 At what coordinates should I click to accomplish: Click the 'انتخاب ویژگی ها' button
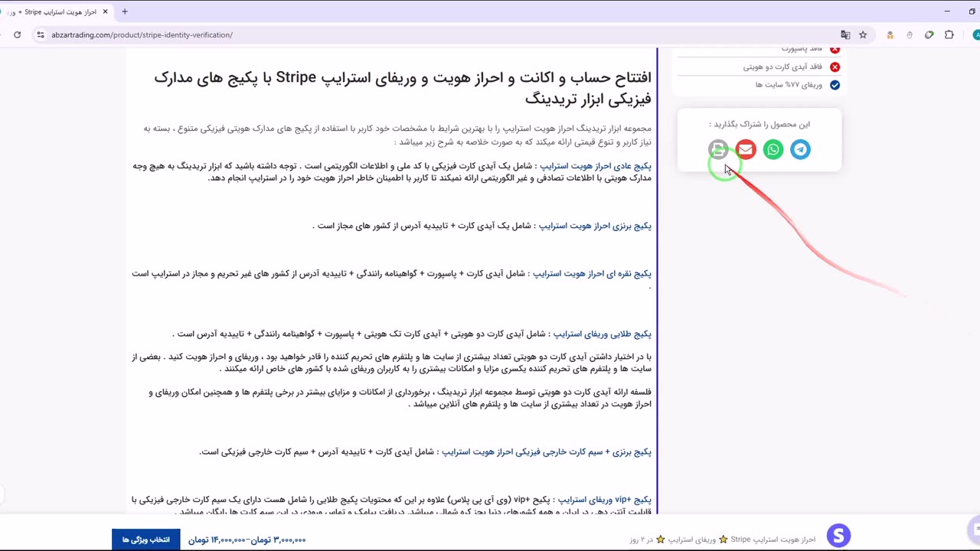click(x=146, y=540)
